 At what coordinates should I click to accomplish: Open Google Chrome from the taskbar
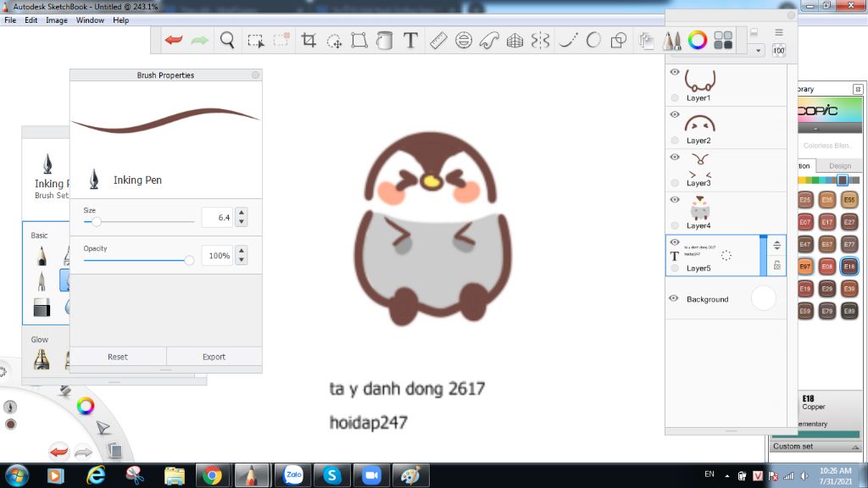[x=211, y=476]
